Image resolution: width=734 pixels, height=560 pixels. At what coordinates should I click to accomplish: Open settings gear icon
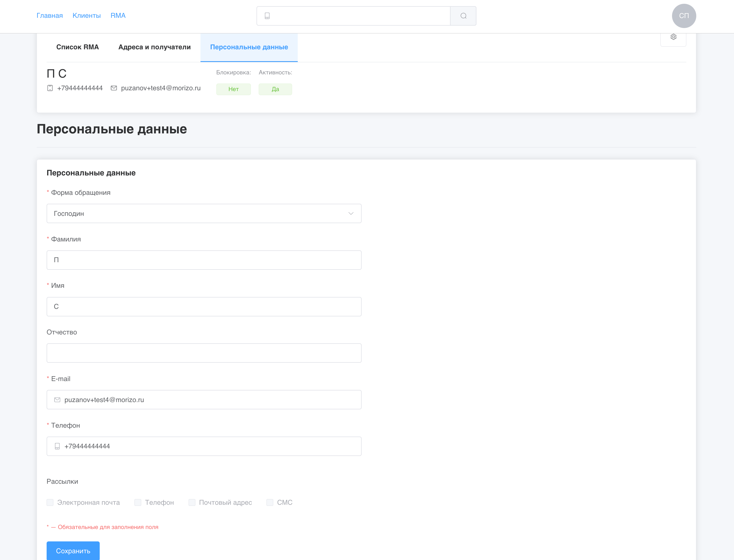tap(673, 37)
